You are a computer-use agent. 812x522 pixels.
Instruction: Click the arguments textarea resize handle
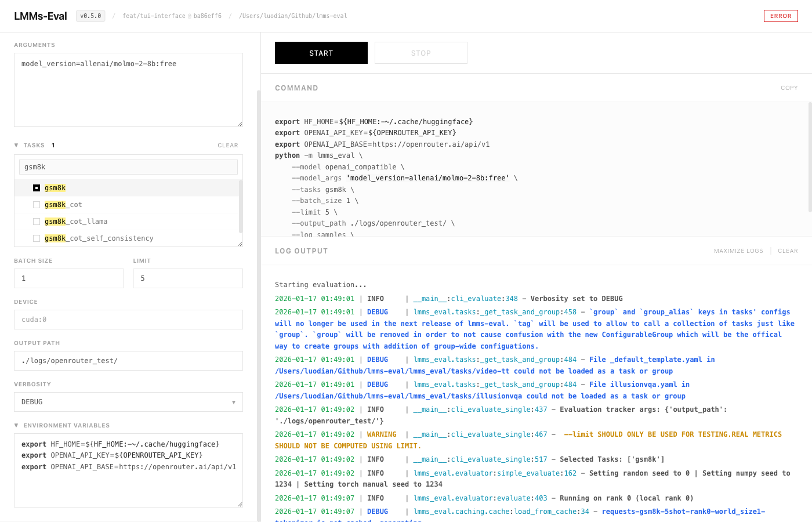pos(240,124)
